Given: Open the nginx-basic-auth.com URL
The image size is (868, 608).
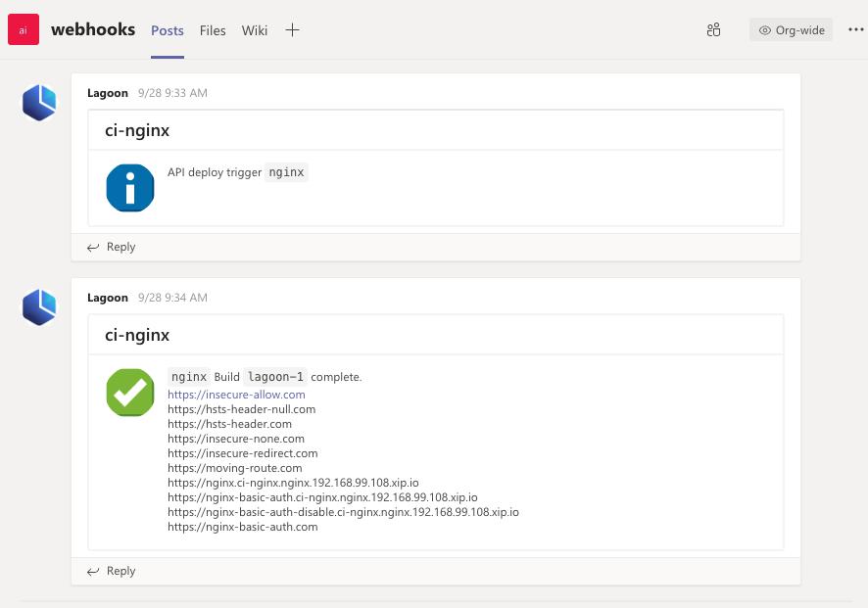Looking at the screenshot, I should pyautogui.click(x=242, y=527).
